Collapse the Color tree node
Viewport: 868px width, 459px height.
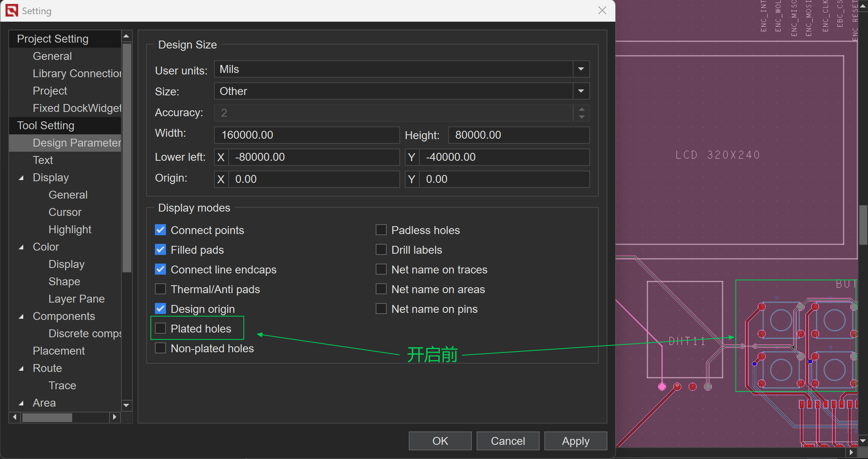pyautogui.click(x=21, y=247)
